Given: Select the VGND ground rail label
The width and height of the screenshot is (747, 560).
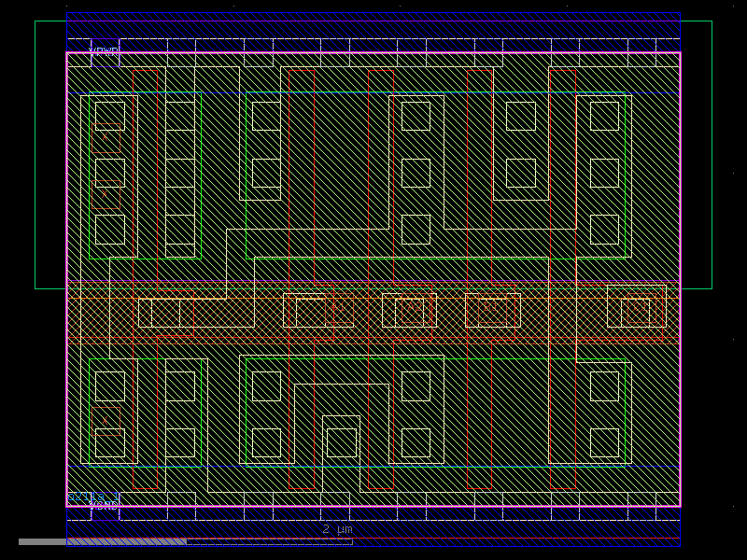Looking at the screenshot, I should (x=105, y=505).
